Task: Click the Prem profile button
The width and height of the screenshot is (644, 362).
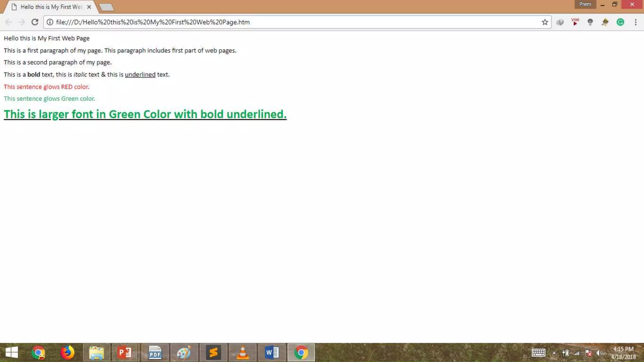Action: pos(585,4)
